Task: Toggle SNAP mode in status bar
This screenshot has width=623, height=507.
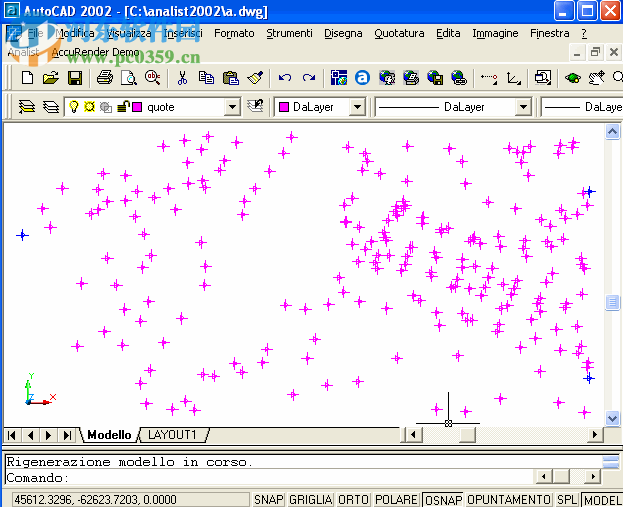Action: click(x=269, y=499)
